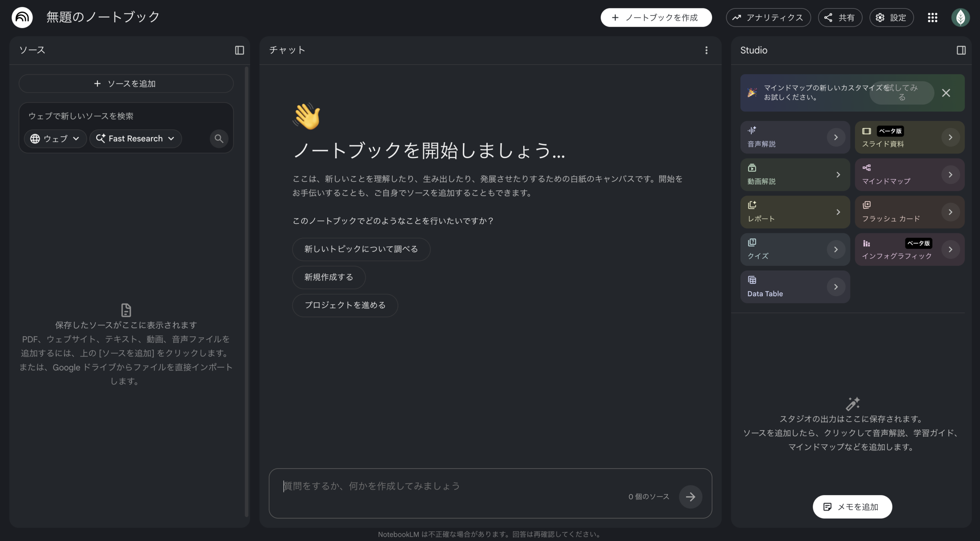Open the Fast Research mode dropdown
The width and height of the screenshot is (980, 541).
(x=136, y=139)
